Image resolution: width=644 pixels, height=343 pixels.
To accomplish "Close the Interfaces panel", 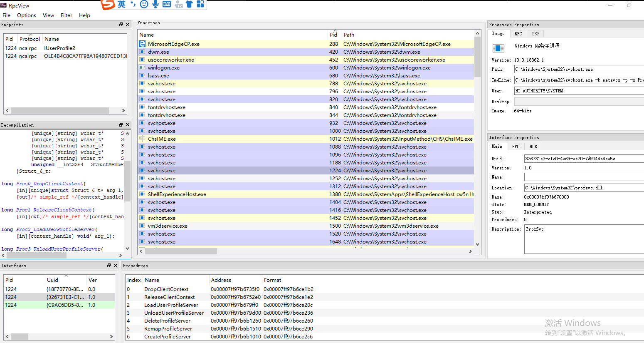I will coord(116,266).
